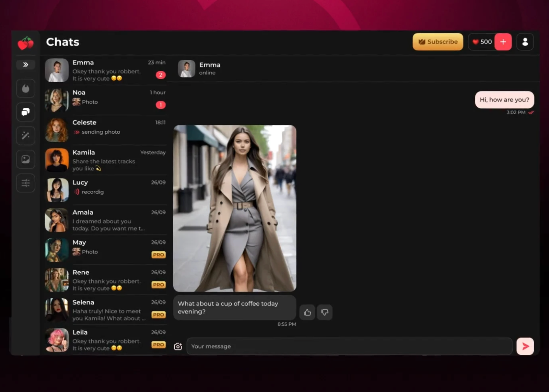Click the cherry app logo
The width and height of the screenshot is (549, 392).
point(25,43)
